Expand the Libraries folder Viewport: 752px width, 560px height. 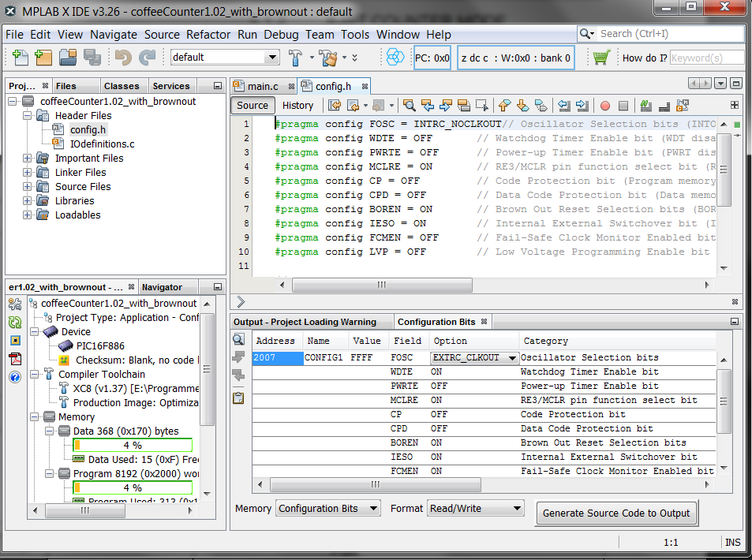[27, 201]
